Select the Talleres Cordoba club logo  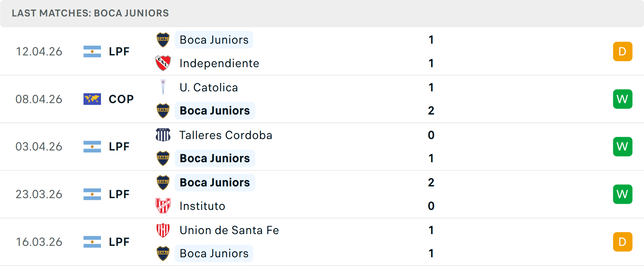click(x=163, y=135)
